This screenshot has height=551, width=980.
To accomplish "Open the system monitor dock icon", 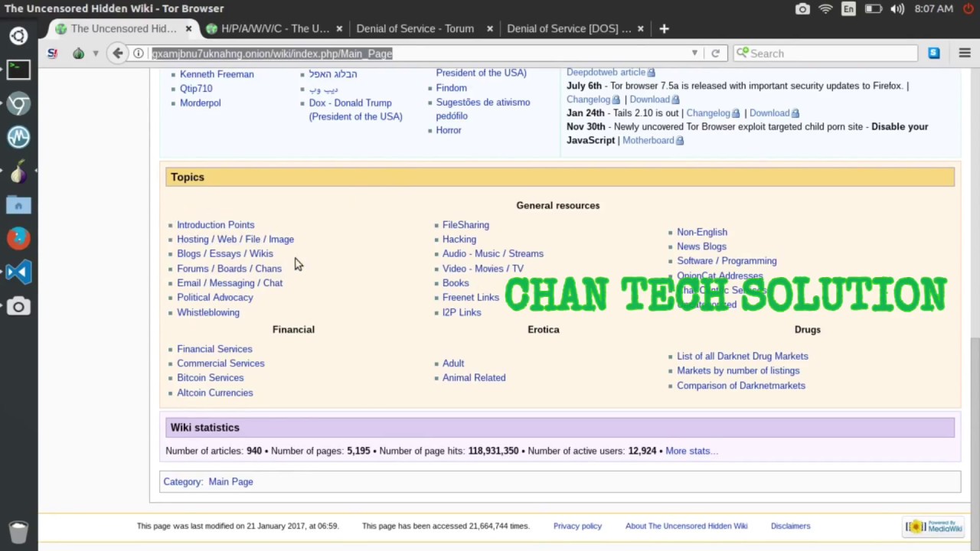I will [x=18, y=137].
